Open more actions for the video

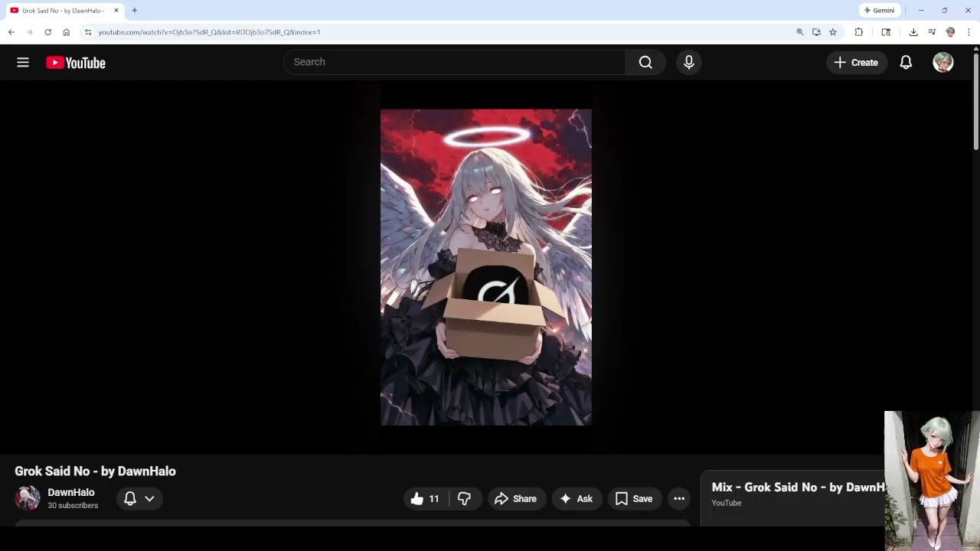[x=679, y=499]
